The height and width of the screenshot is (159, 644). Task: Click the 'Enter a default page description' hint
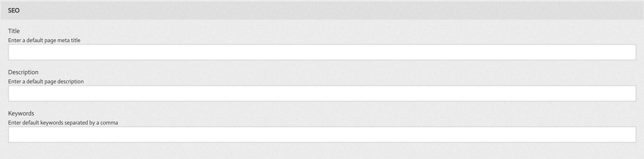tap(46, 82)
